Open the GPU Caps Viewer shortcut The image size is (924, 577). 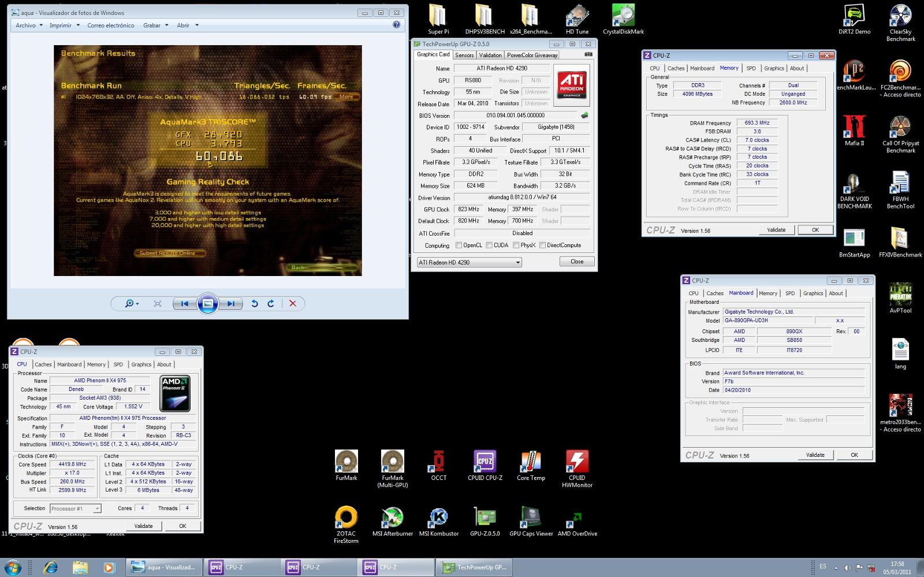click(x=531, y=518)
